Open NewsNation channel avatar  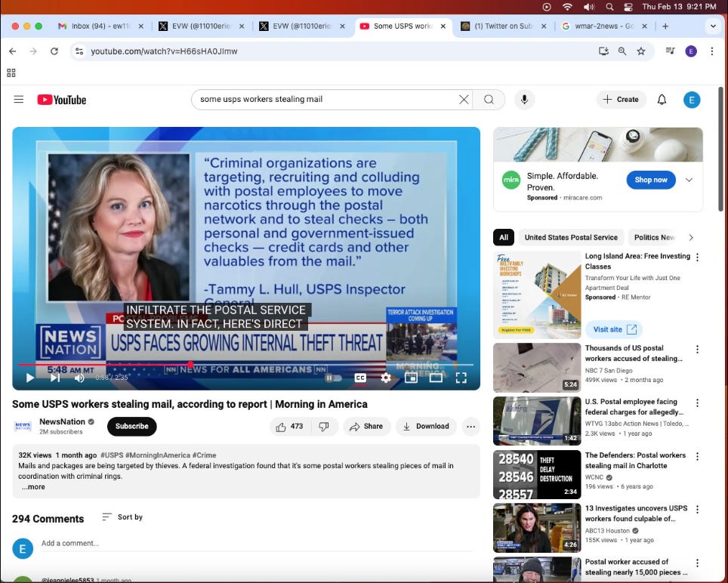23,426
